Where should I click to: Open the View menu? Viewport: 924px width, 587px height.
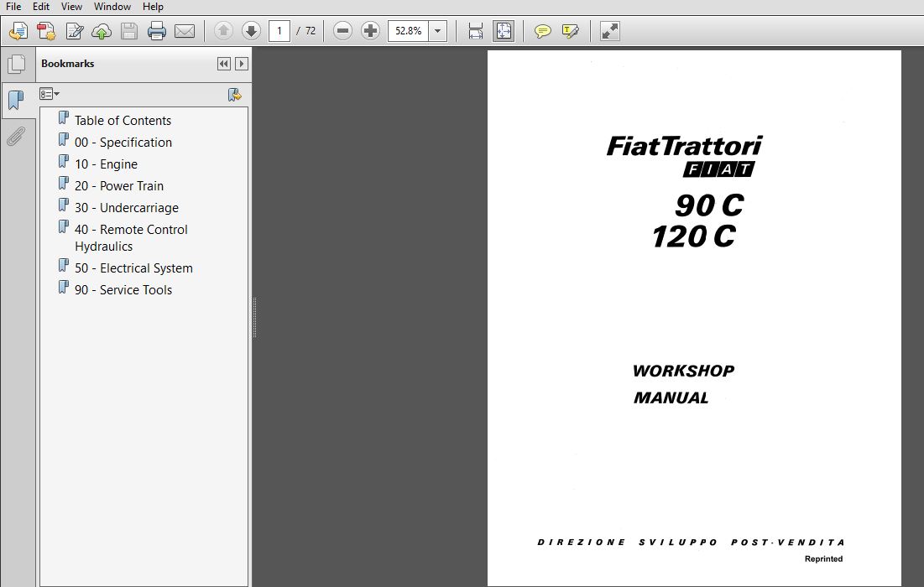[x=71, y=7]
